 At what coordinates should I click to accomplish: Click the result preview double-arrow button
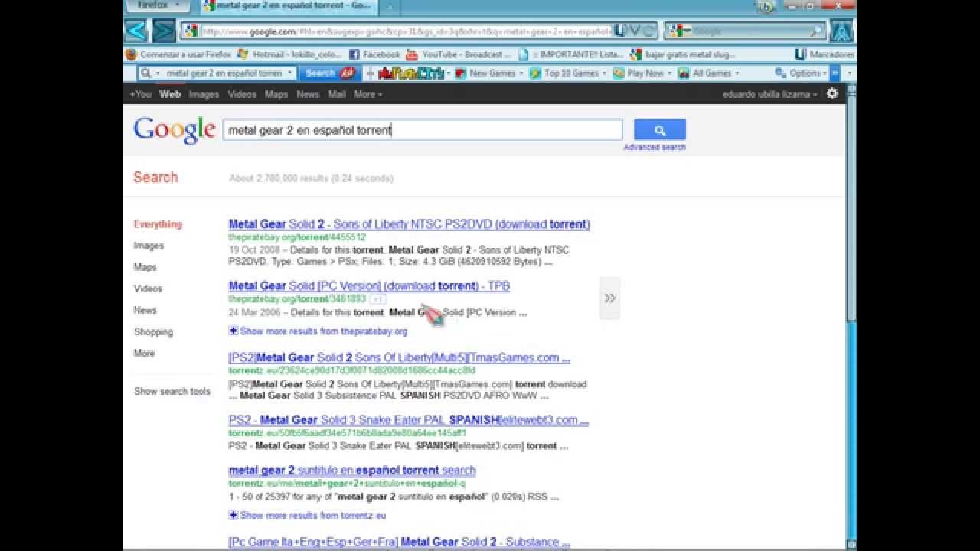[609, 298]
